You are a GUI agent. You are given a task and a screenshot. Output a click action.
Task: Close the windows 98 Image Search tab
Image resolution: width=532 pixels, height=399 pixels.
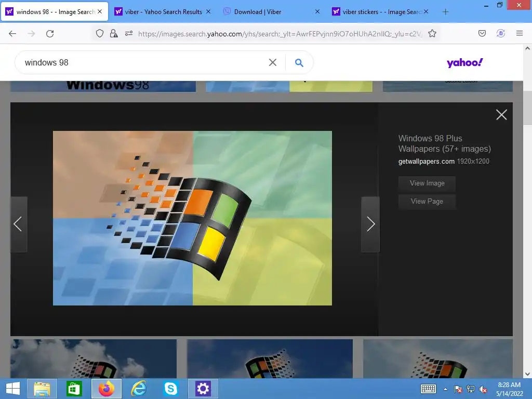pyautogui.click(x=100, y=11)
